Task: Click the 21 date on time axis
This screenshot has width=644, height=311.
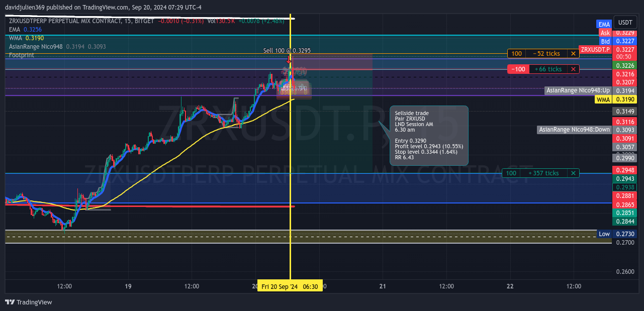Action: (383, 286)
